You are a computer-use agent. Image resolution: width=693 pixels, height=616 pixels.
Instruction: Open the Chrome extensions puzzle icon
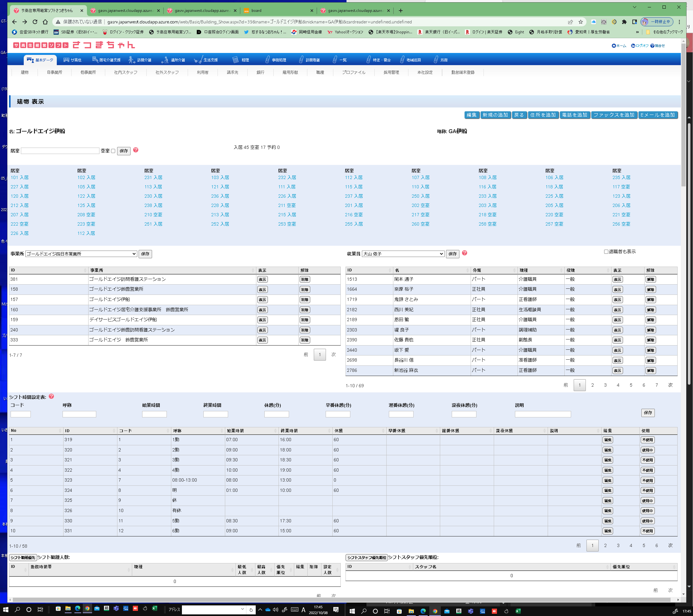[624, 22]
